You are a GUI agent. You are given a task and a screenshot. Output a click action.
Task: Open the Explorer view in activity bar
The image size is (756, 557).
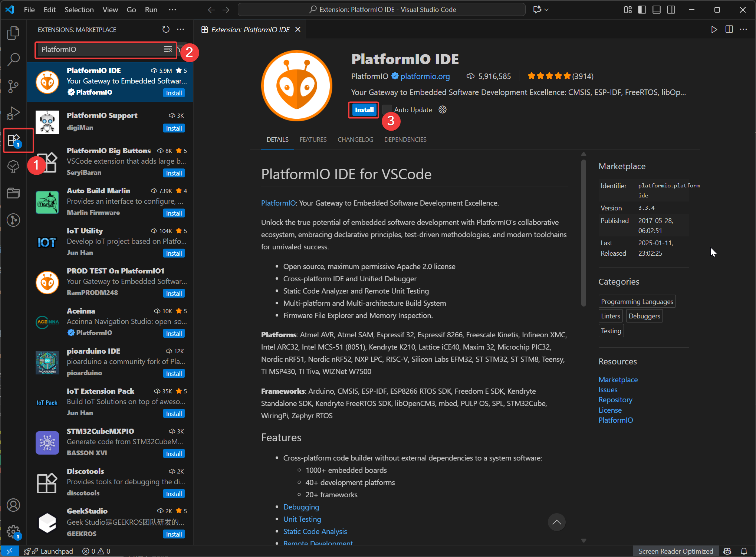(13, 33)
